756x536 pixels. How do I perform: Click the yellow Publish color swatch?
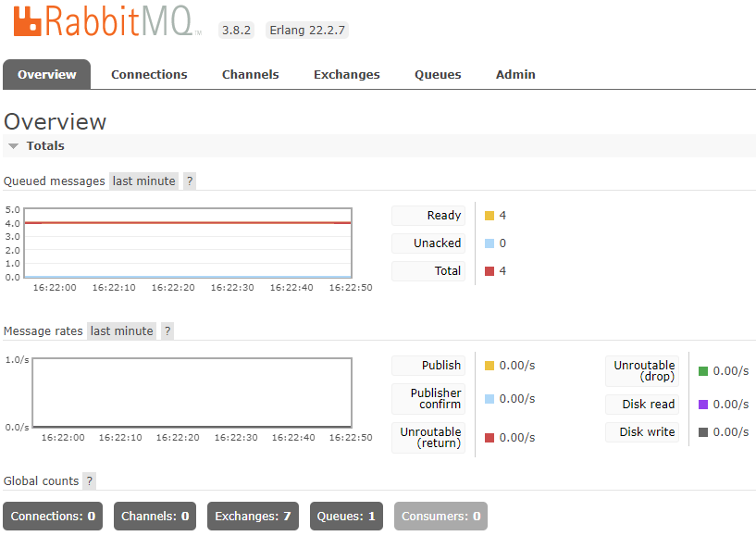click(x=490, y=366)
